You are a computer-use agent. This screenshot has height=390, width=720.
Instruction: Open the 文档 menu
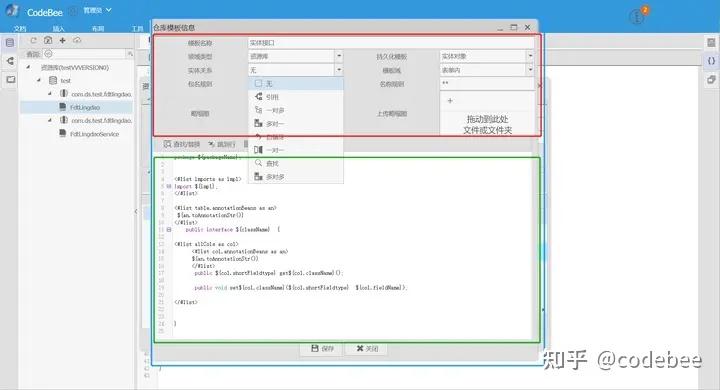[20, 28]
